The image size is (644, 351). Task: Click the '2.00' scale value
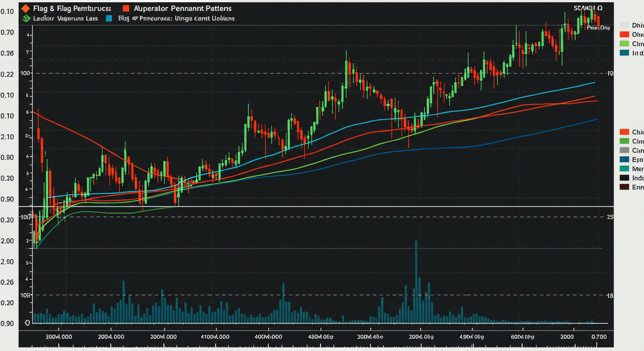7,241
